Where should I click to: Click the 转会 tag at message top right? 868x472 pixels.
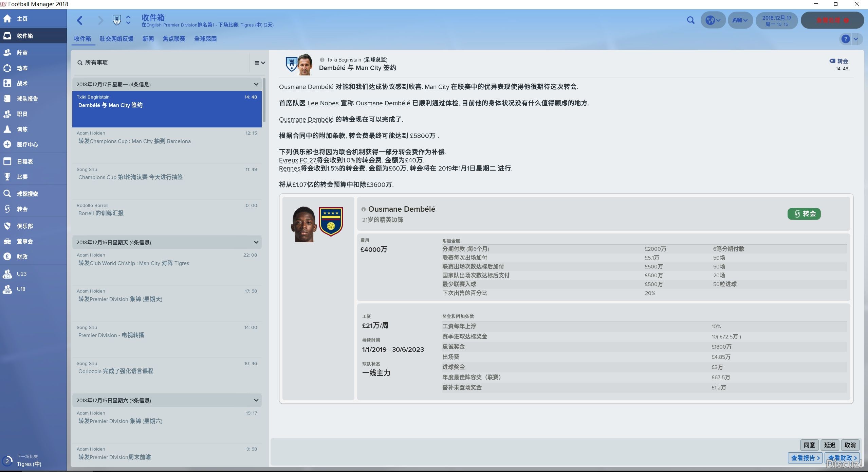(838, 61)
